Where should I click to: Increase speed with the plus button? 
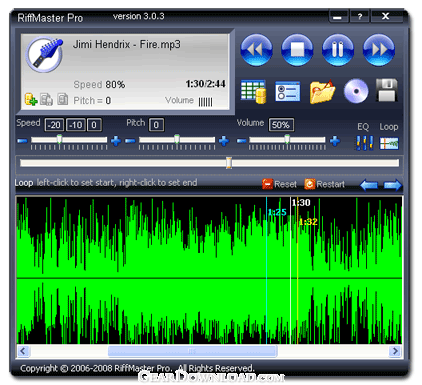[x=116, y=141]
